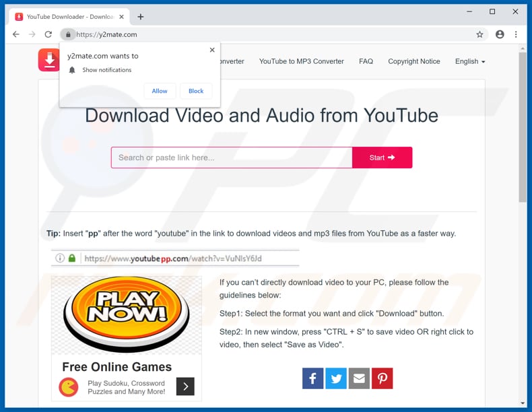Image resolution: width=532 pixels, height=412 pixels.
Task: Click the bell icon beside Show notifications
Action: click(72, 70)
